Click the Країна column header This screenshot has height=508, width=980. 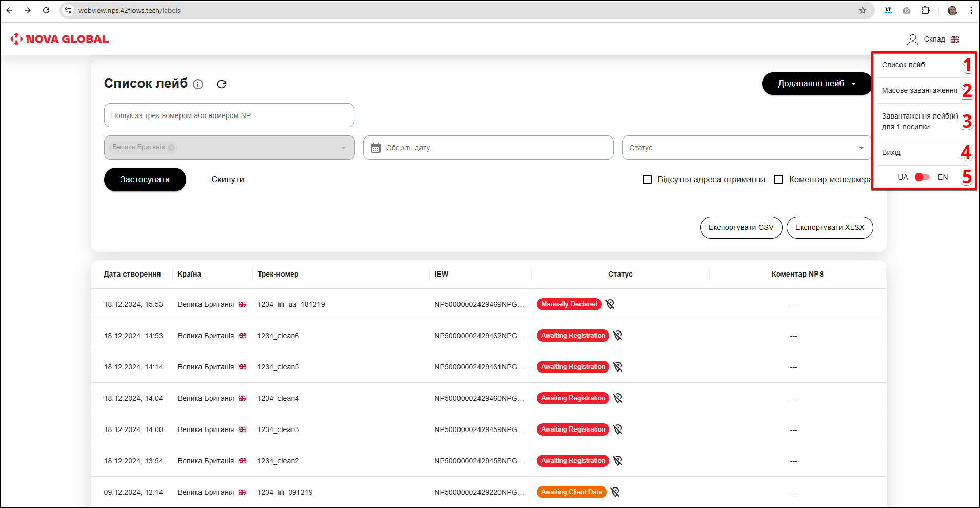coord(189,274)
